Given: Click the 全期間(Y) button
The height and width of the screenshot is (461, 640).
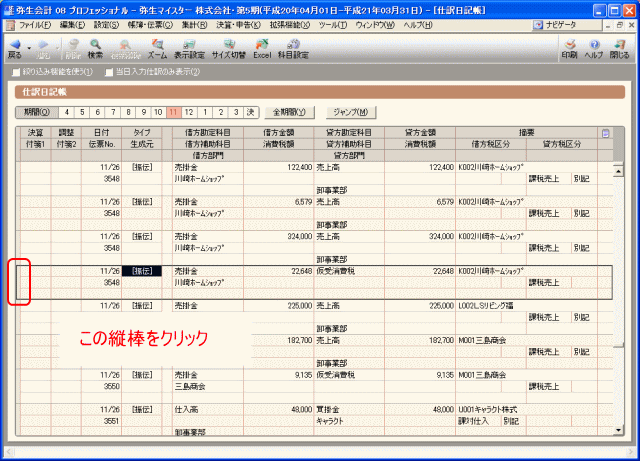Looking at the screenshot, I should 289,112.
